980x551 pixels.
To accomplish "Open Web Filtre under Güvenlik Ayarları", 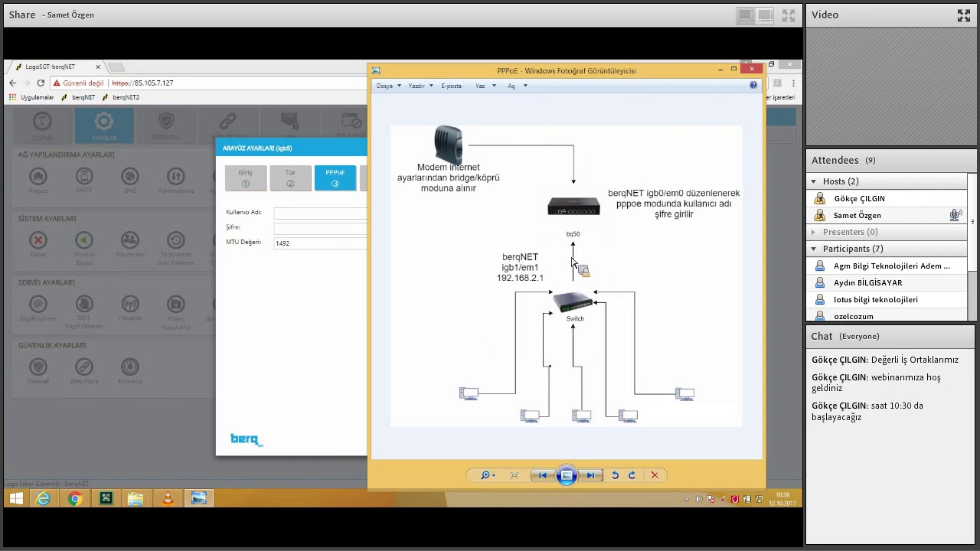I will click(84, 368).
